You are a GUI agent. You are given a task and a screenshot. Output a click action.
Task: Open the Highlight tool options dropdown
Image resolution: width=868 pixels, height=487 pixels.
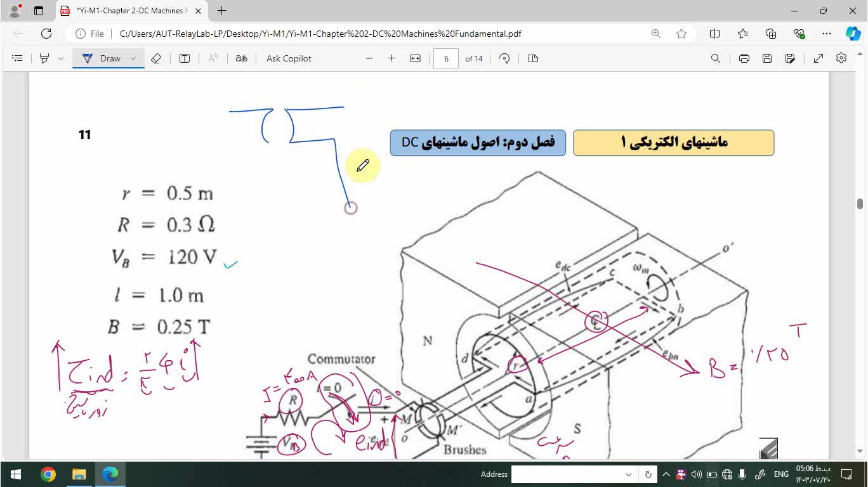point(60,58)
